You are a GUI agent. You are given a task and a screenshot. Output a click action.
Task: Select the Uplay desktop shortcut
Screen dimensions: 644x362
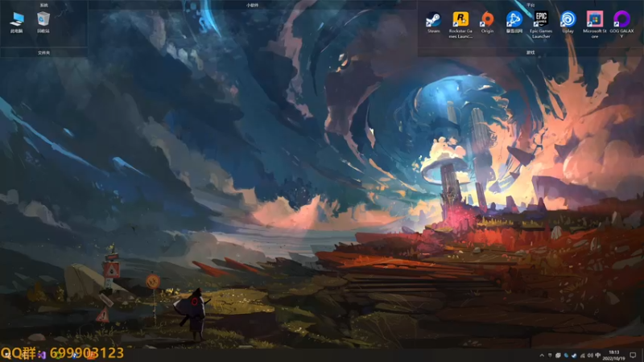568,23
